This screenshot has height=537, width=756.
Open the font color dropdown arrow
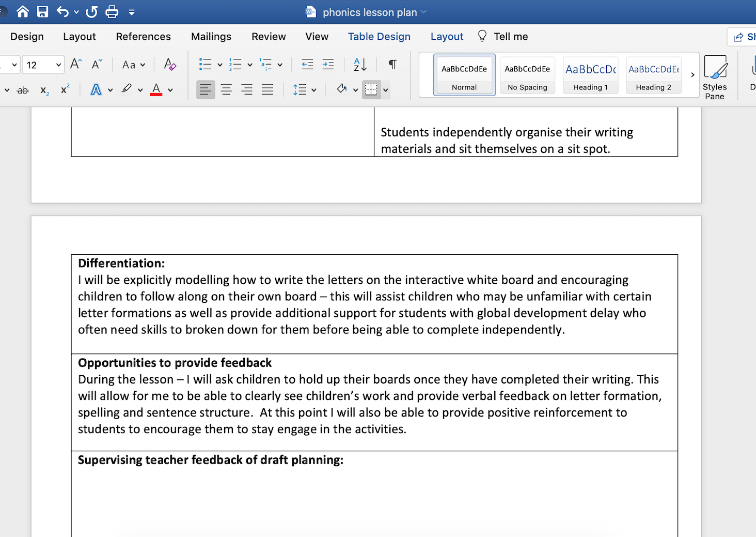point(170,90)
